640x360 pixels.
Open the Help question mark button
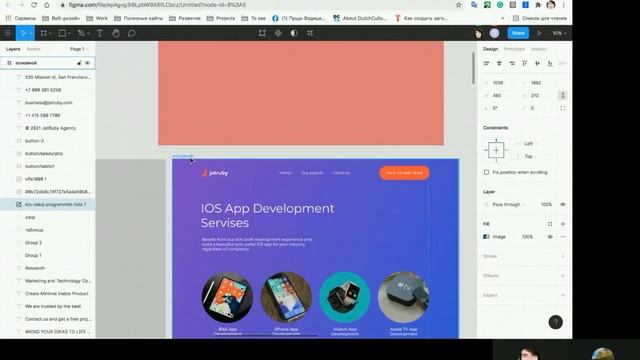[555, 322]
